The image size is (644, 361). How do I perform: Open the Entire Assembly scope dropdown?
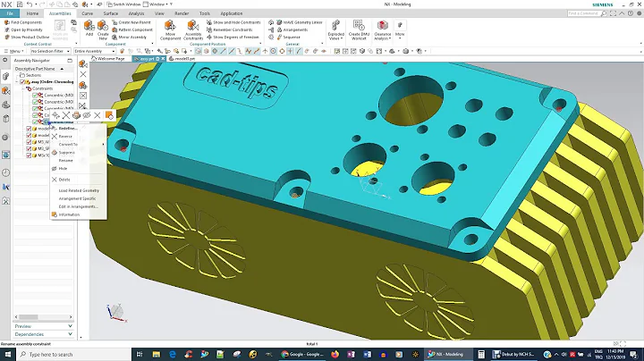click(x=95, y=51)
